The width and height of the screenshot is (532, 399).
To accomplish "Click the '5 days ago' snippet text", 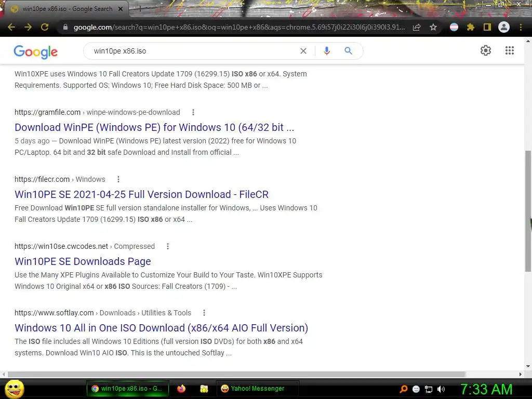I will point(32,141).
